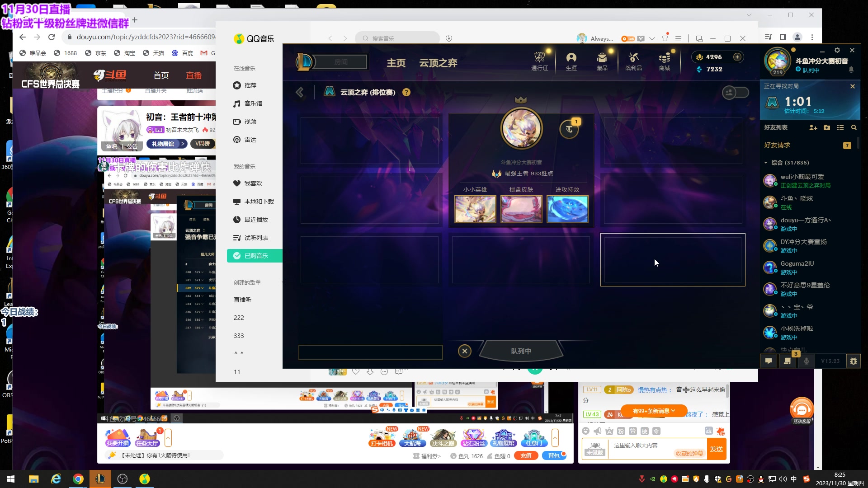The image size is (868, 488).
Task: Open the 打卡相机 feature on the Douyu bar
Action: click(382, 437)
